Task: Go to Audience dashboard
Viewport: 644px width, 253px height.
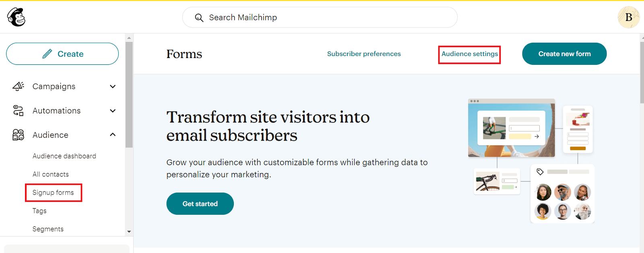Action: [x=64, y=156]
